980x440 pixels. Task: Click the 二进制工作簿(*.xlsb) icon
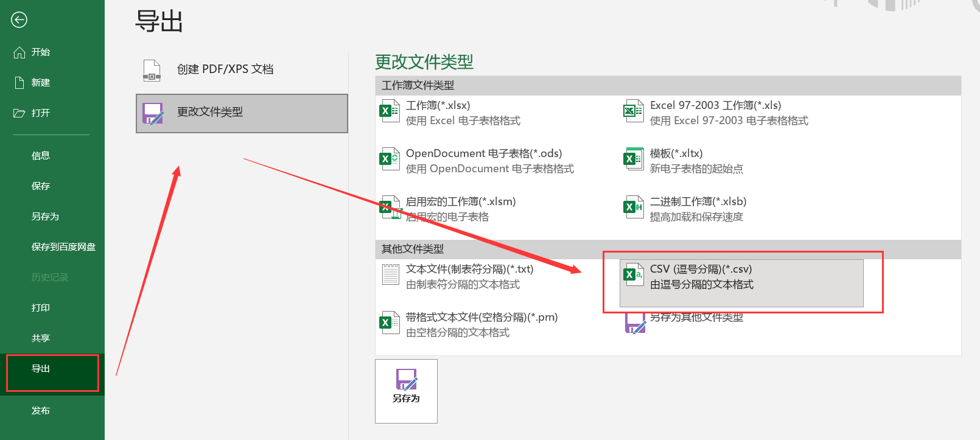pyautogui.click(x=633, y=207)
